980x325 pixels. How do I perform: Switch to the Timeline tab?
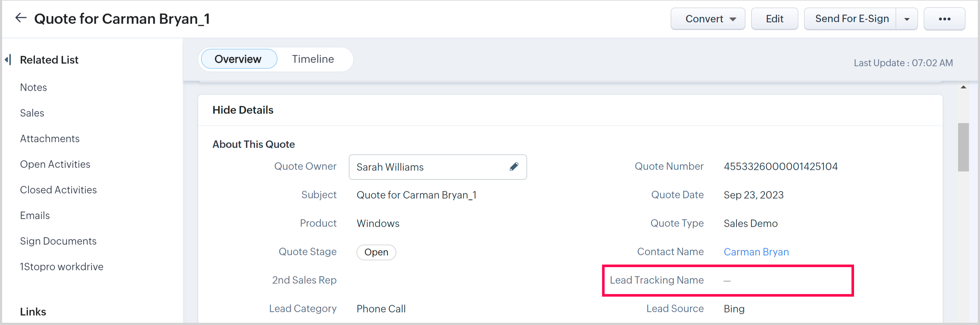tap(313, 59)
